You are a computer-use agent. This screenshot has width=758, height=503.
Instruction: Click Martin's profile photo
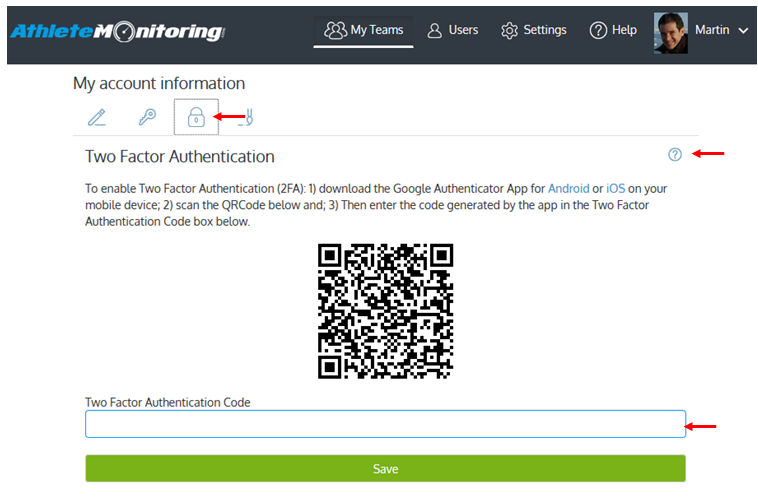pos(671,33)
